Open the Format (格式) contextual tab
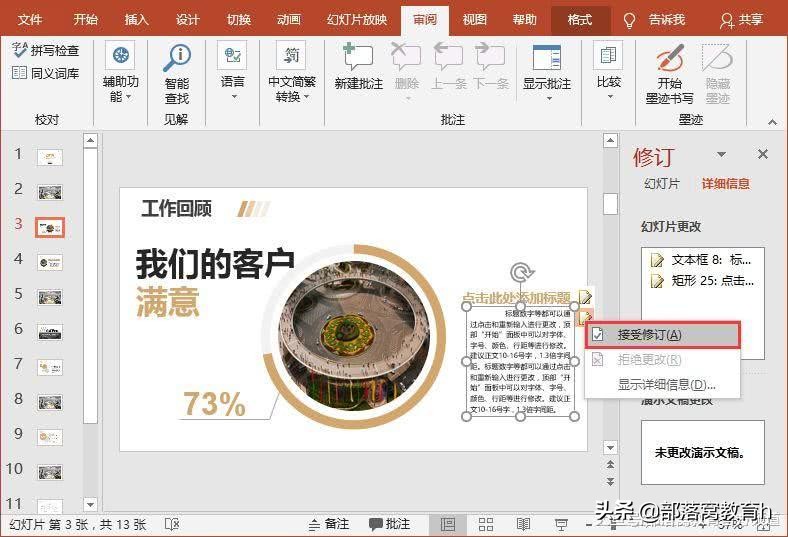This screenshot has width=788, height=537. [x=580, y=20]
